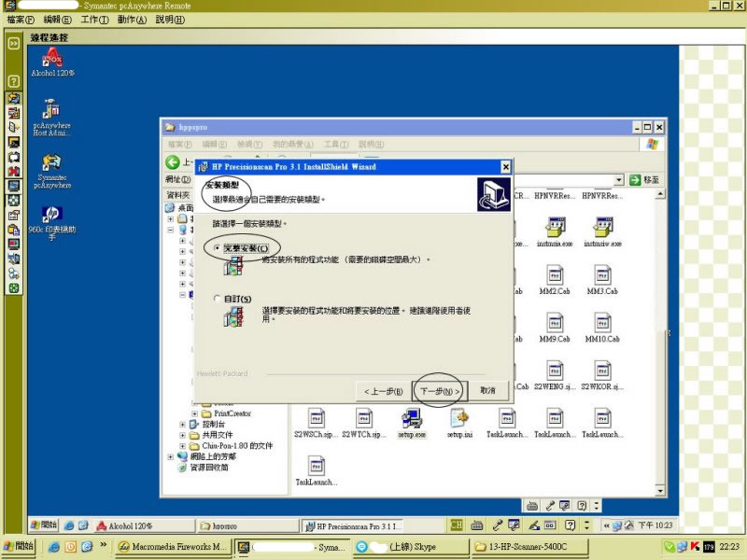Click the pcAnywhere sidebar help question icon

click(14, 81)
